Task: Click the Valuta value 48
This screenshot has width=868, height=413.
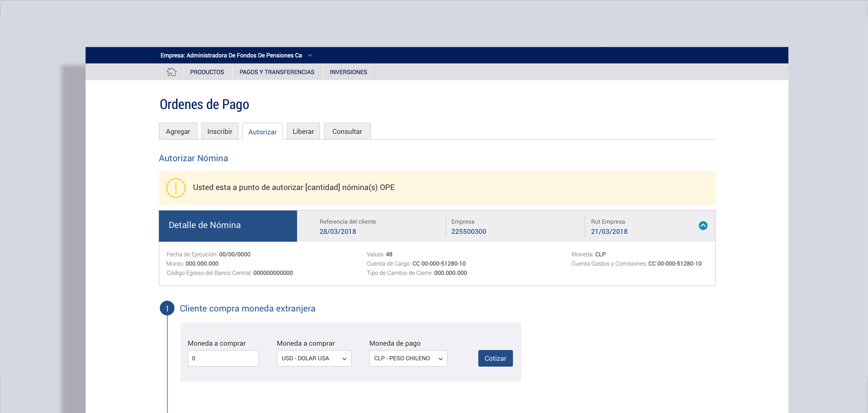Action: [x=389, y=254]
